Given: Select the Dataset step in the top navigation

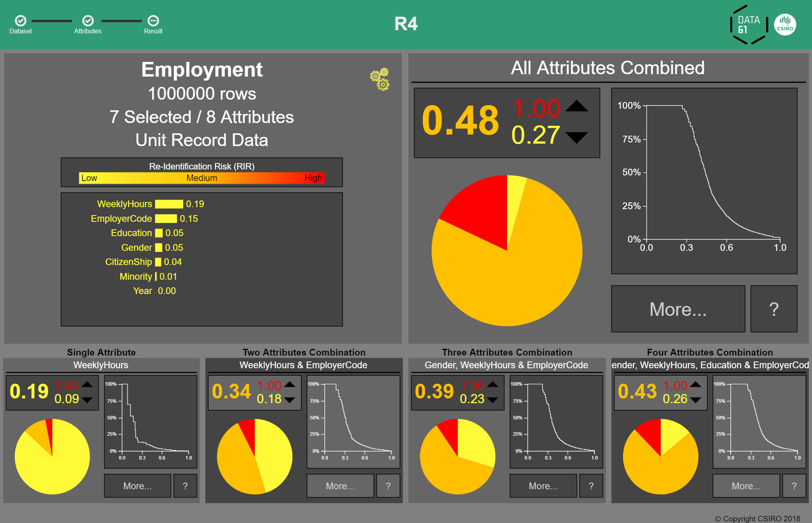Looking at the screenshot, I should point(21,25).
